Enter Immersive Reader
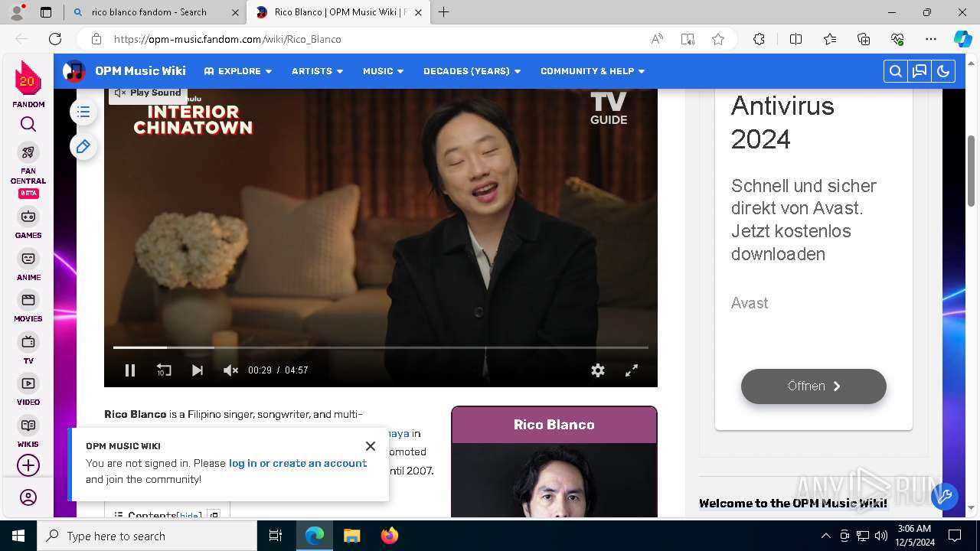 688,39
